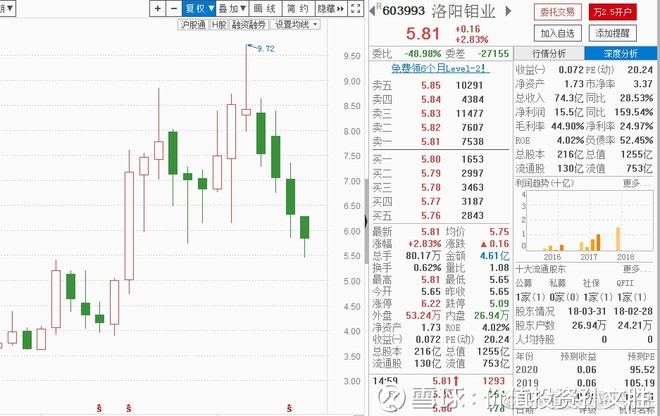The image size is (660, 416).
Task: Open 免费领6个月Level-2 link
Action: point(440,68)
